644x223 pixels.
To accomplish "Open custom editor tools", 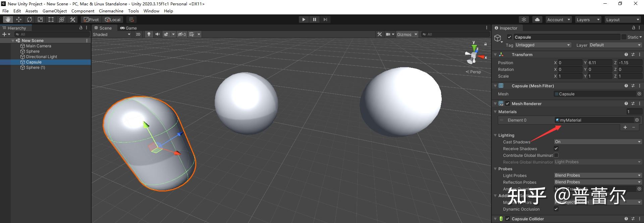I will [x=72, y=19].
